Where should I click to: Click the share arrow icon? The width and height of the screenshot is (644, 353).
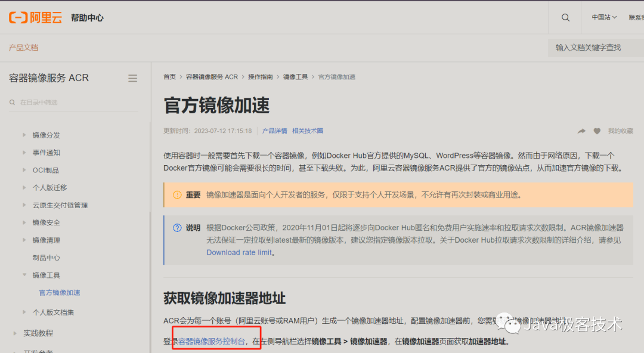(x=581, y=131)
